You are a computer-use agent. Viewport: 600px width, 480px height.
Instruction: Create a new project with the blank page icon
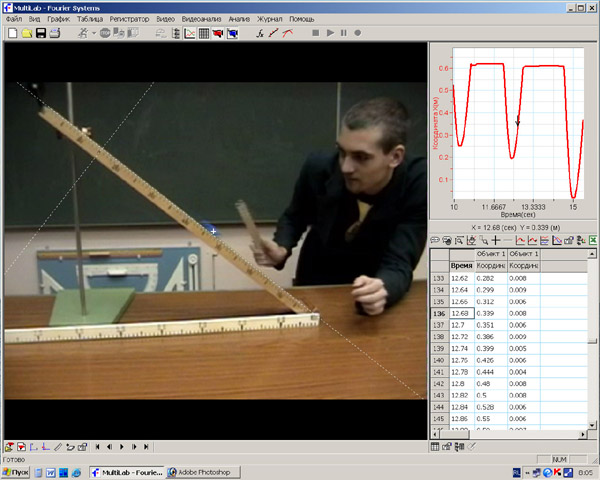click(x=12, y=33)
